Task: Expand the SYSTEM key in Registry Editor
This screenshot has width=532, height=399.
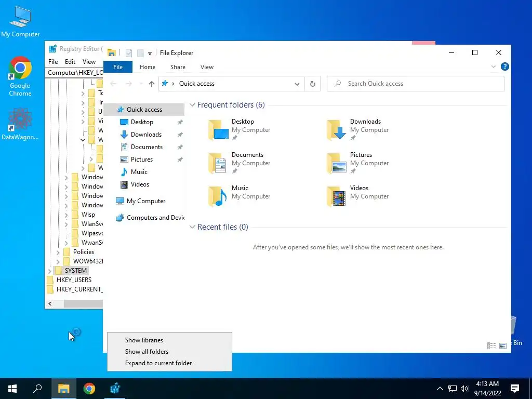Action: pos(50,271)
